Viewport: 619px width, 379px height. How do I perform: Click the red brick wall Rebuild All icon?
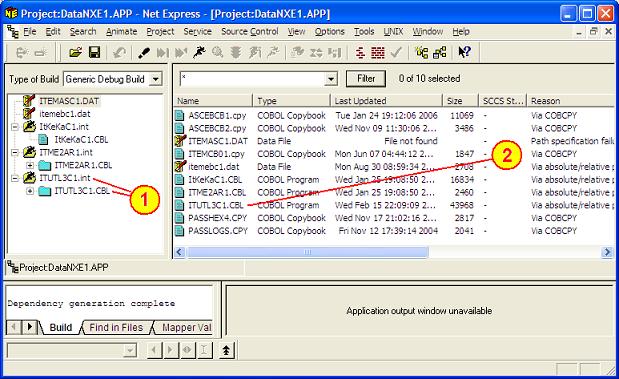[x=378, y=53]
